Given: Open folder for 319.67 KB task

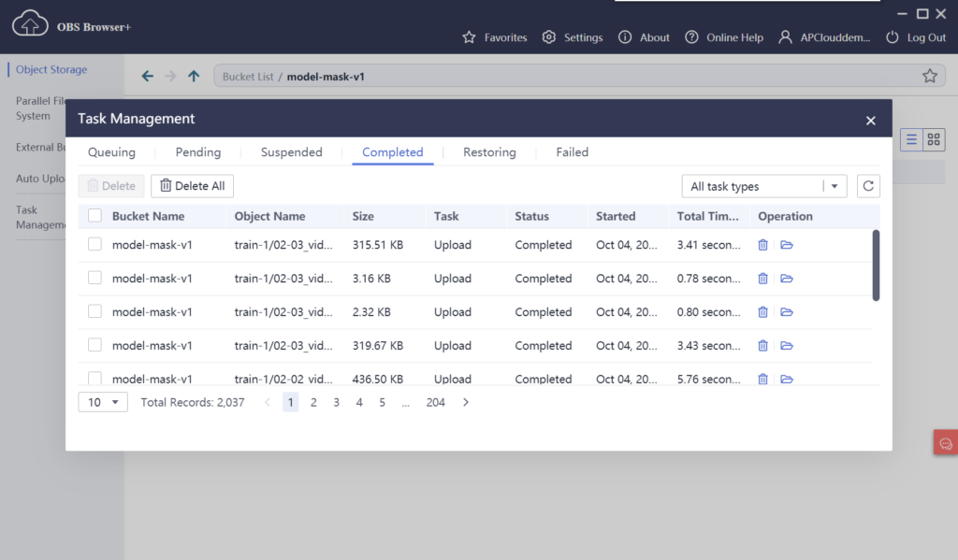Looking at the screenshot, I should pyautogui.click(x=786, y=346).
